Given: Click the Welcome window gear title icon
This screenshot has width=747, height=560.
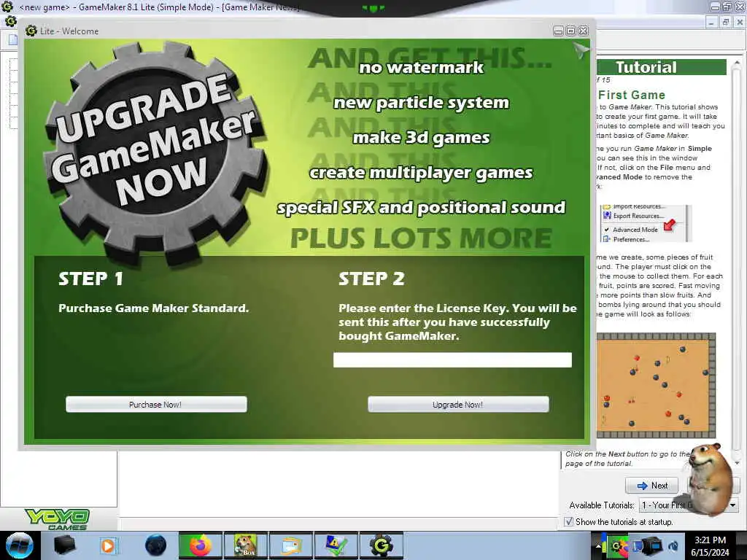Looking at the screenshot, I should [x=31, y=31].
